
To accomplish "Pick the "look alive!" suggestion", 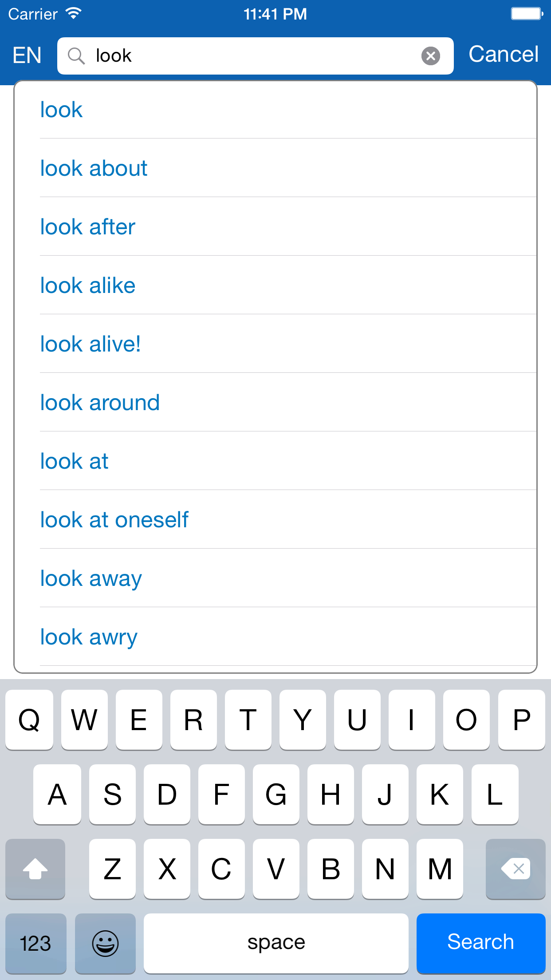I will (x=91, y=344).
